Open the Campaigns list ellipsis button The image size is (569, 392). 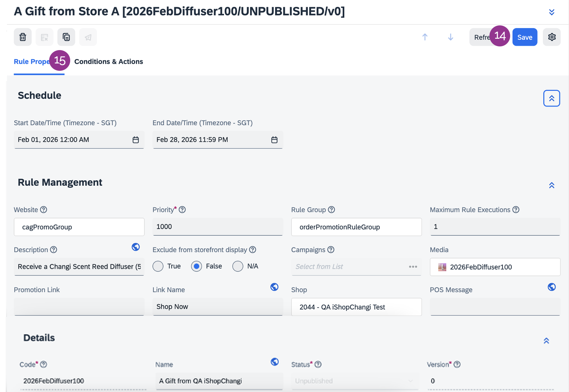pos(413,267)
